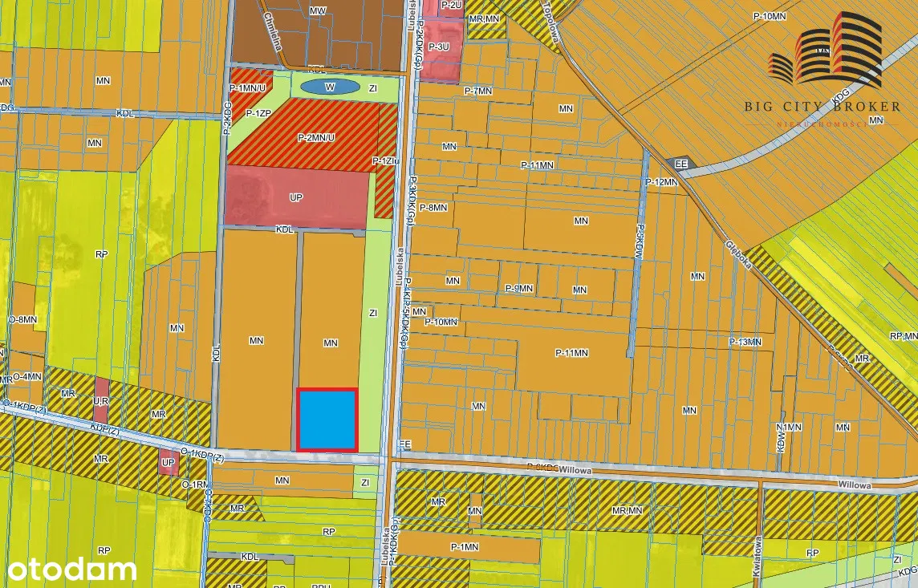
Task: Click the otodam watermark logo
Action: point(68,570)
